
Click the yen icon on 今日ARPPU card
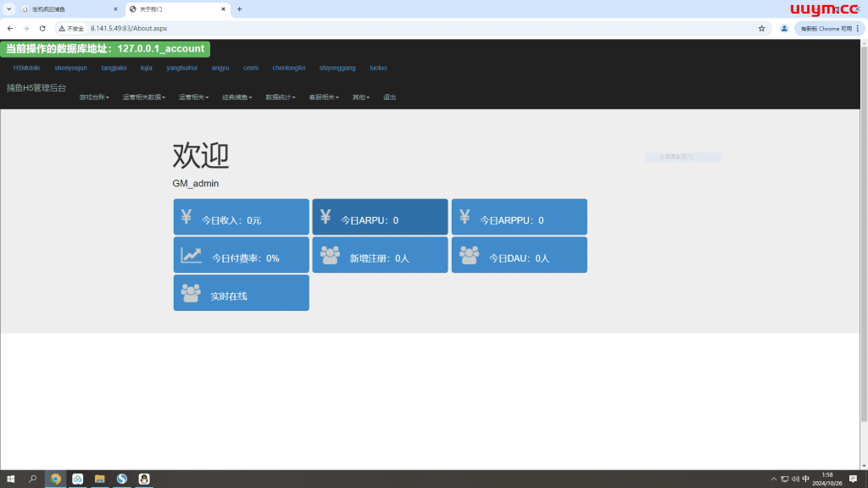click(x=465, y=217)
